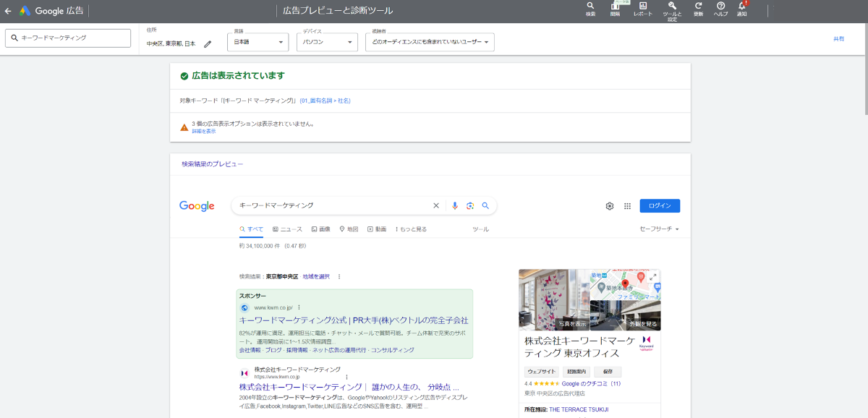Open the Google preview settings gear
868x418 pixels.
pyautogui.click(x=610, y=206)
